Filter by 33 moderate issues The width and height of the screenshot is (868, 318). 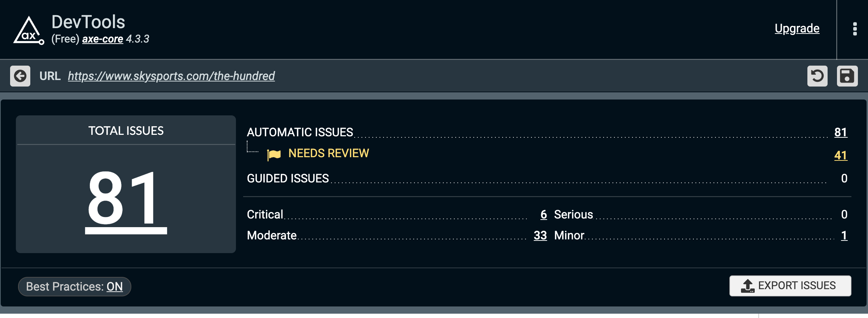click(x=540, y=235)
